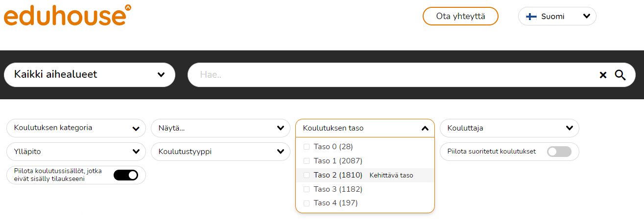644x223 pixels.
Task: Select Taso 3 (1182) option
Action: (338, 189)
